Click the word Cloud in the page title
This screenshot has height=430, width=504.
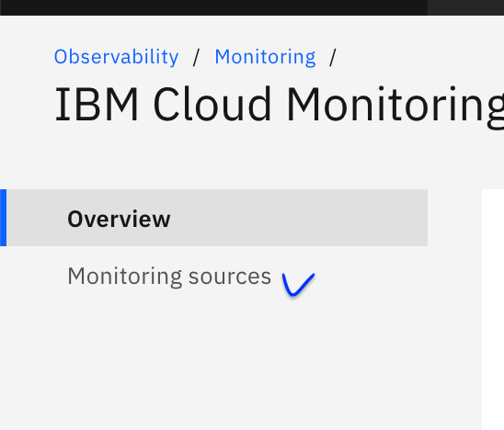(x=212, y=105)
